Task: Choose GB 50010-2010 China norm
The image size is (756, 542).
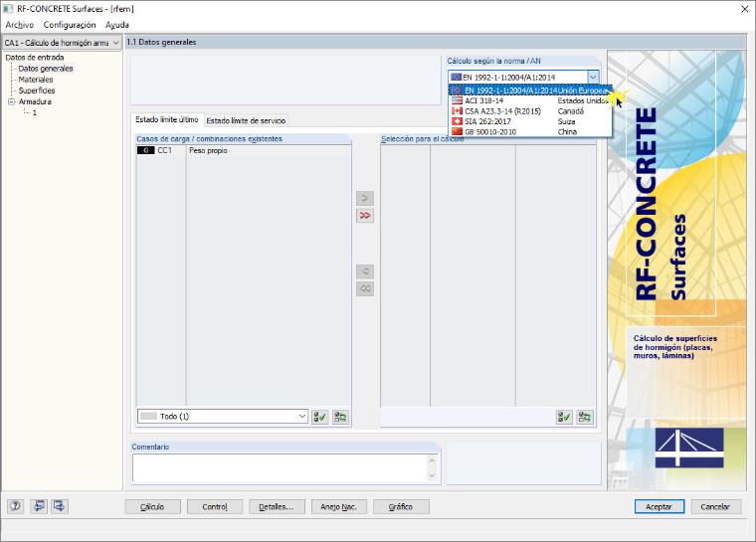Action: tap(530, 131)
